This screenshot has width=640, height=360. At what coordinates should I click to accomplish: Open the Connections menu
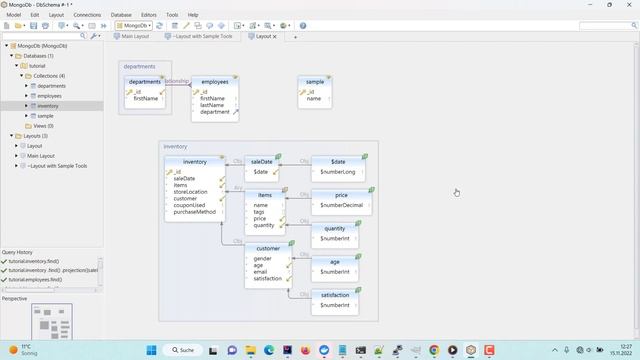pos(87,15)
